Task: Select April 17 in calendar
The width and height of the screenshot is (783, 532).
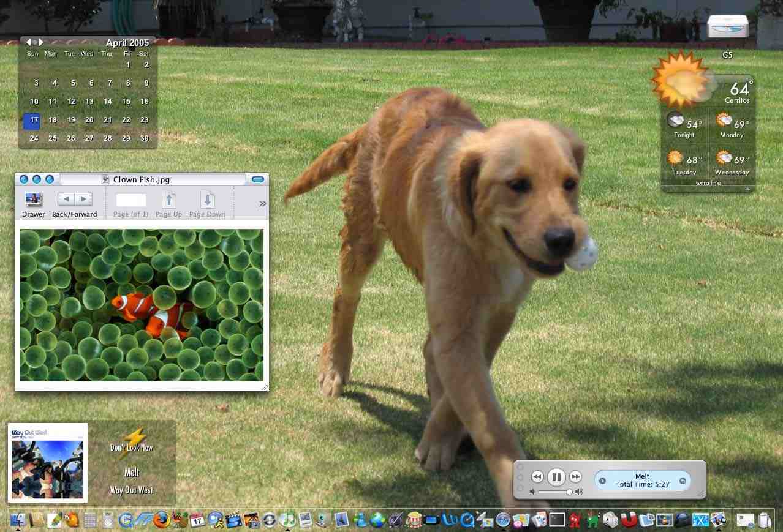Action: pyautogui.click(x=32, y=121)
